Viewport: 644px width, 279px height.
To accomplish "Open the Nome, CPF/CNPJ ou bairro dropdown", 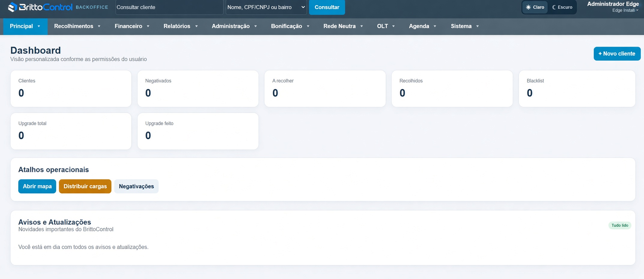I will tap(266, 7).
